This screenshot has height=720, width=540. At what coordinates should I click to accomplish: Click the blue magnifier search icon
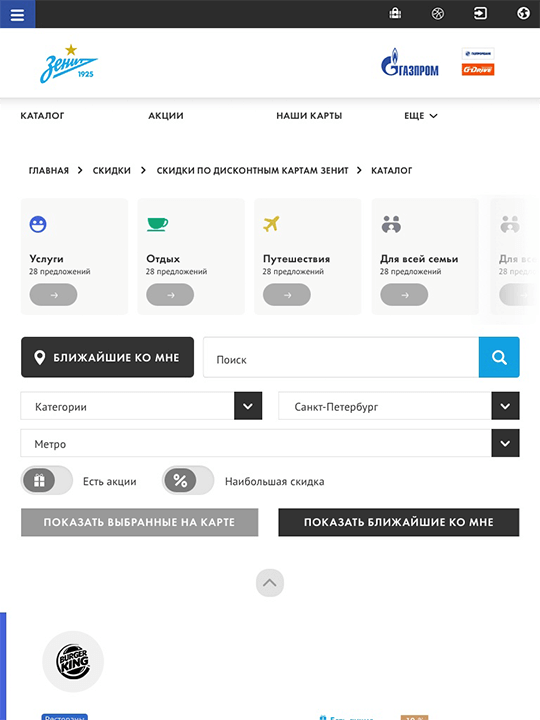[499, 357]
